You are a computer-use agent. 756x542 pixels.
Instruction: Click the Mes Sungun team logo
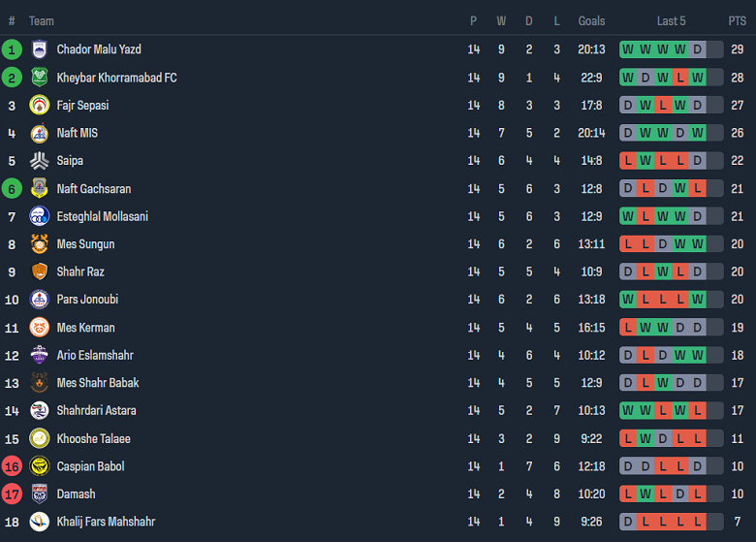(39, 244)
